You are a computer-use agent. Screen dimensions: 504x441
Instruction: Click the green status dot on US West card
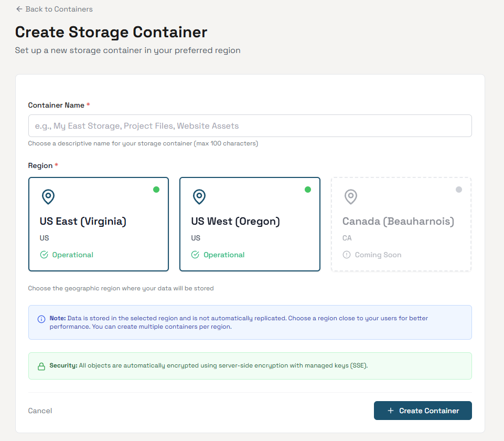pos(307,190)
